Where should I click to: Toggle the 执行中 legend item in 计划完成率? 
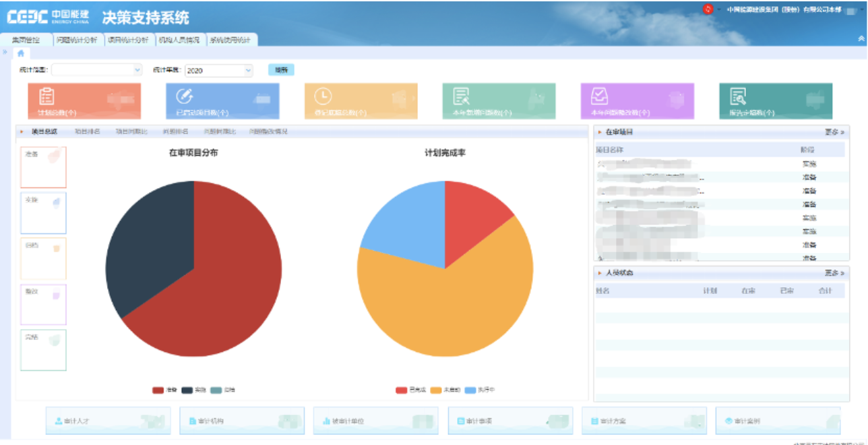[480, 390]
